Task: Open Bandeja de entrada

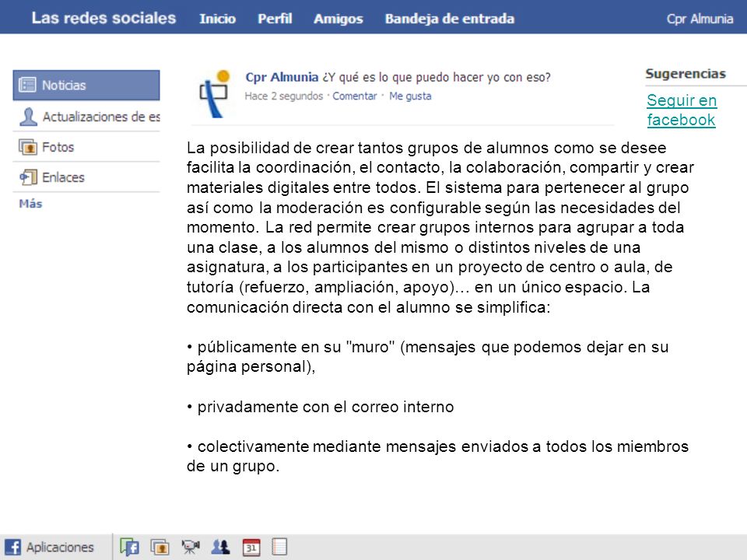Action: (450, 19)
